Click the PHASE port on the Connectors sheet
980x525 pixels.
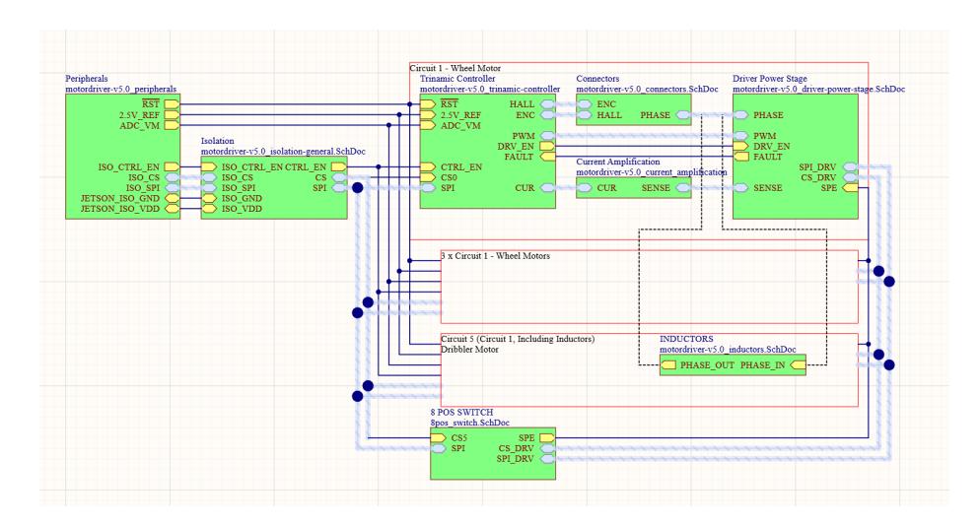pyautogui.click(x=683, y=115)
